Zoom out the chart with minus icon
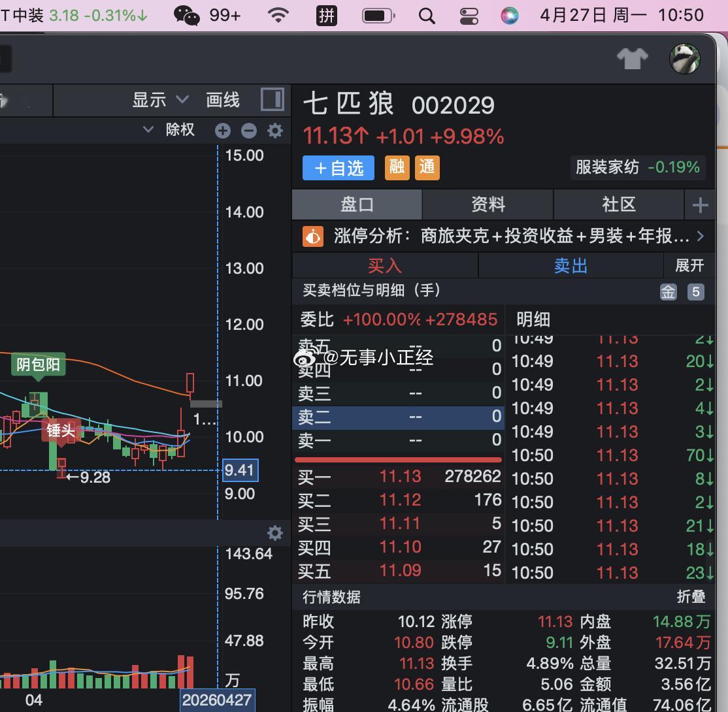 pyautogui.click(x=249, y=131)
